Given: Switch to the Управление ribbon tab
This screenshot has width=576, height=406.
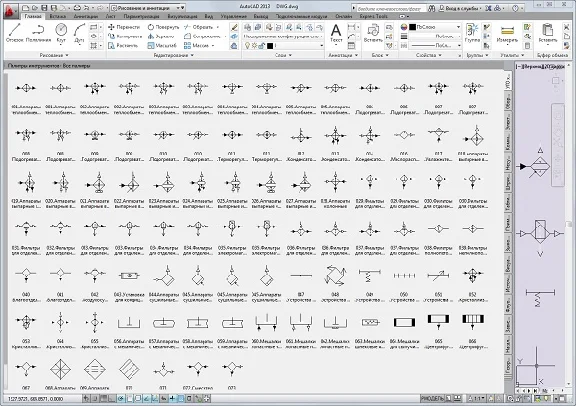Looking at the screenshot, I should (234, 16).
